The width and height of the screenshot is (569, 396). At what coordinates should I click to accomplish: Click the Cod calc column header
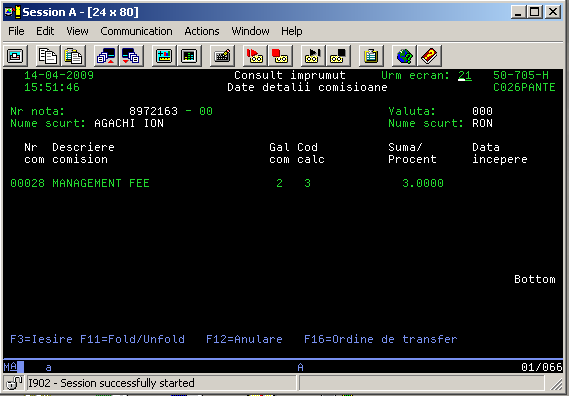(311, 153)
